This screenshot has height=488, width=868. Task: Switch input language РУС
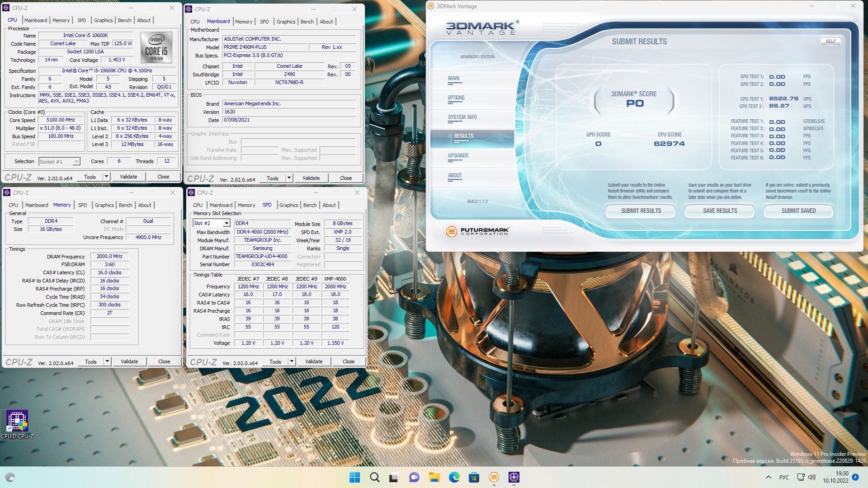point(784,477)
